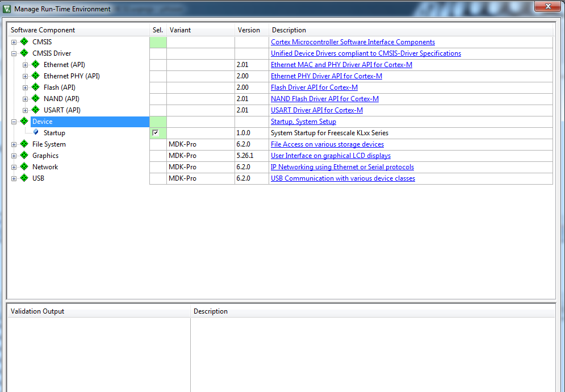Expand the USART (API) node
Image resolution: width=565 pixels, height=392 pixels.
pyautogui.click(x=25, y=111)
